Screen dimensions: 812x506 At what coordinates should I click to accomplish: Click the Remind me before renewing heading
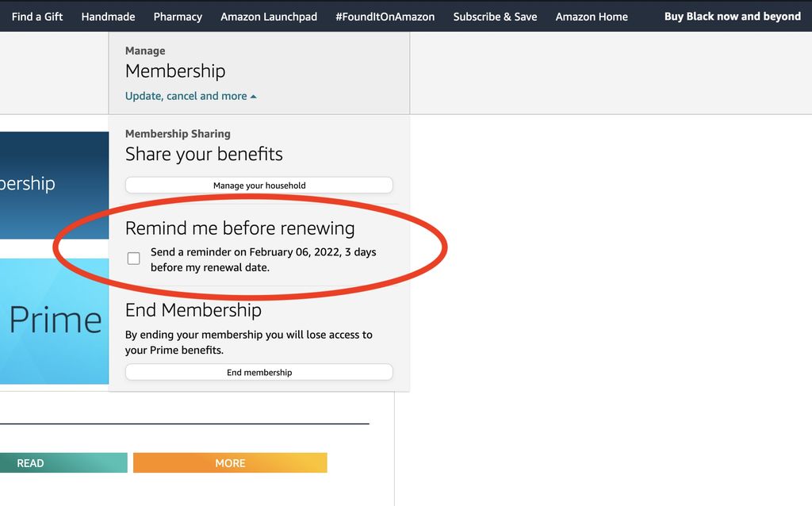(x=239, y=228)
